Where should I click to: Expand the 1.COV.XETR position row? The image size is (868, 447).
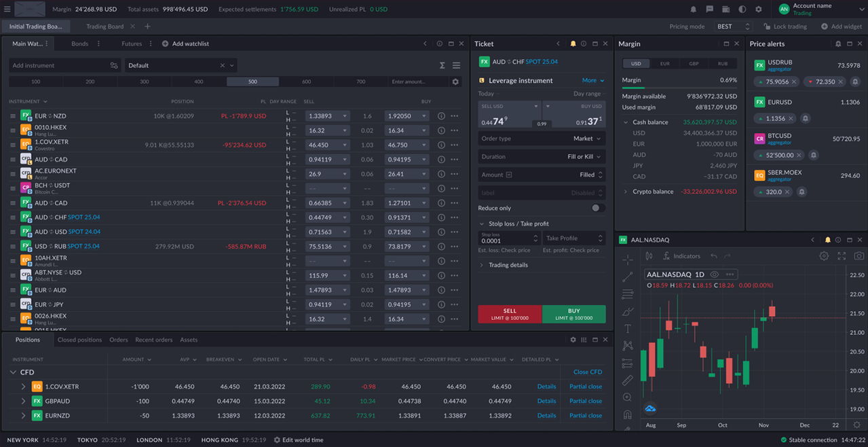(23, 387)
